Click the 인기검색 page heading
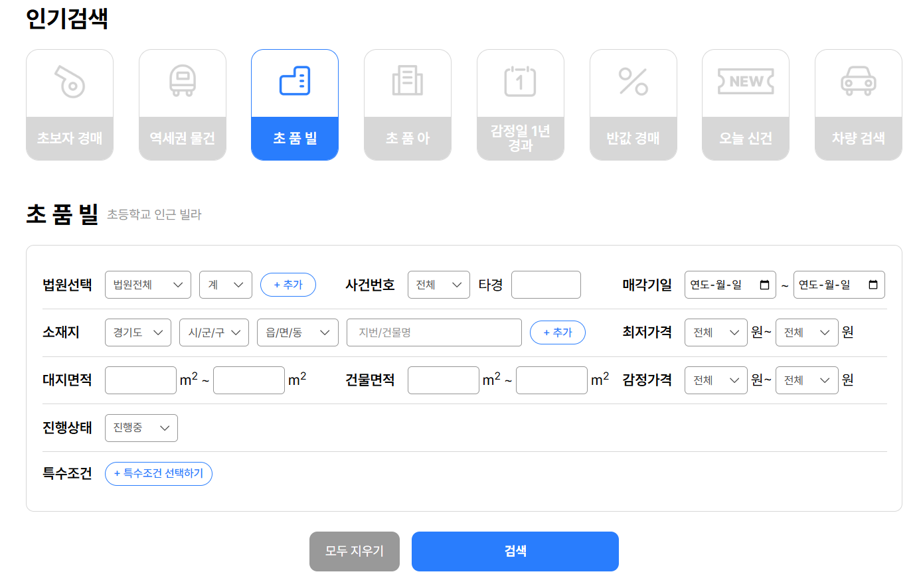The height and width of the screenshot is (588, 921). point(67,18)
